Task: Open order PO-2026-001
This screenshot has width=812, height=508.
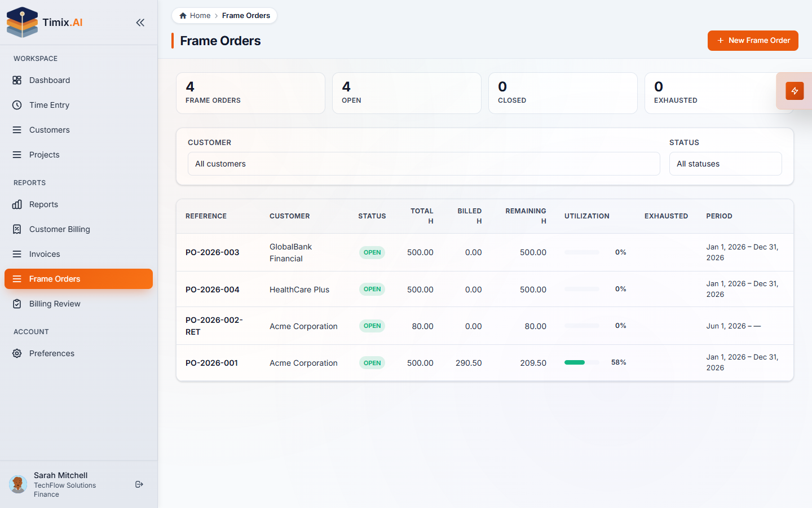Action: pos(211,363)
